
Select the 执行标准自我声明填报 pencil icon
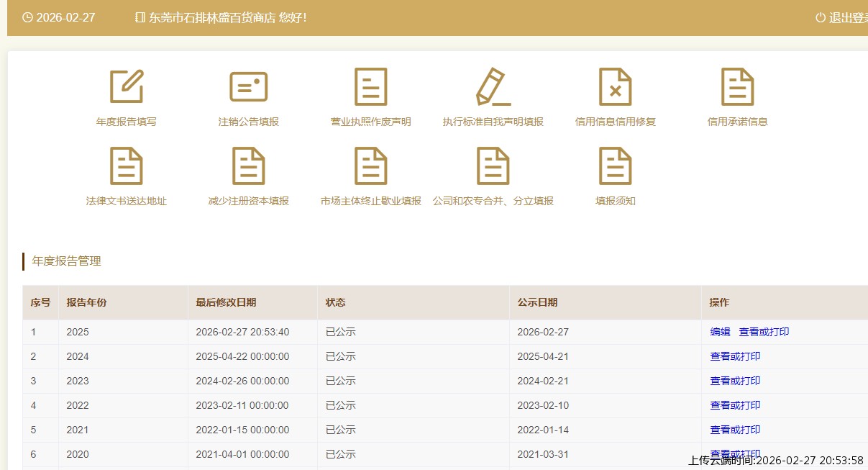tap(493, 87)
